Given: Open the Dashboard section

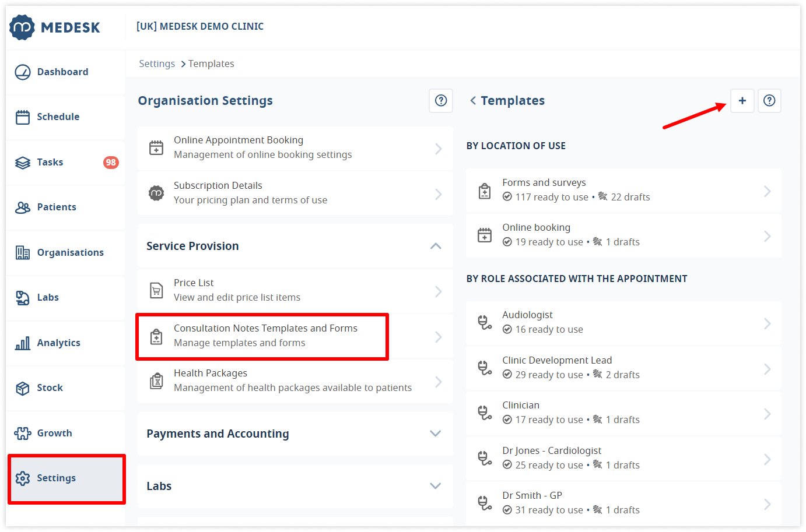Looking at the screenshot, I should pos(62,72).
